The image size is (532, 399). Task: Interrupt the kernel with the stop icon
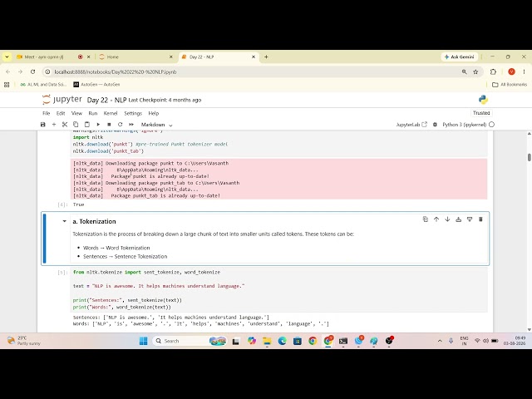(x=109, y=125)
